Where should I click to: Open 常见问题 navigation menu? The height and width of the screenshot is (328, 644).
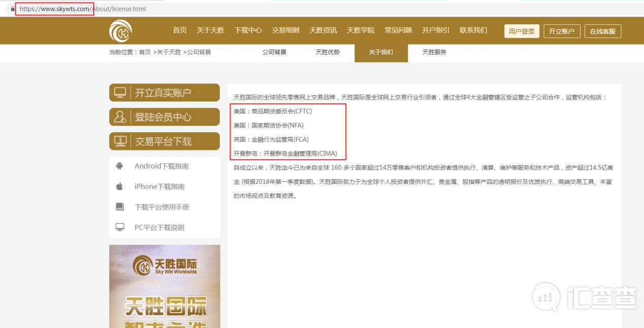[x=398, y=30]
